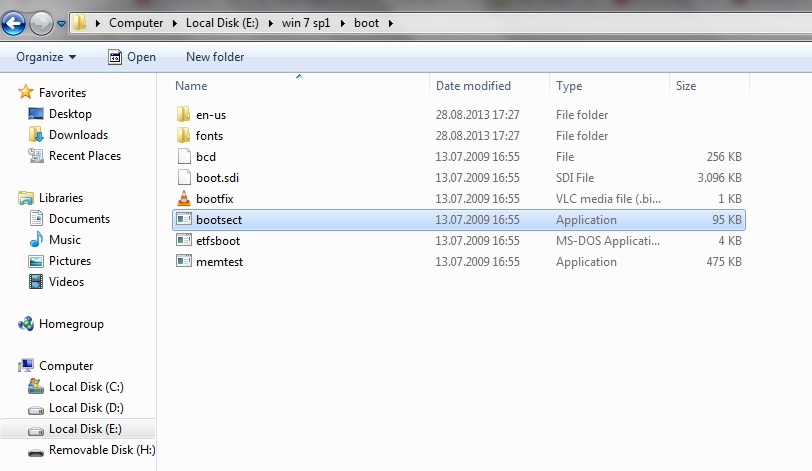Screen dimensions: 812x471
Task: Select the memtest file name
Action: (x=219, y=262)
